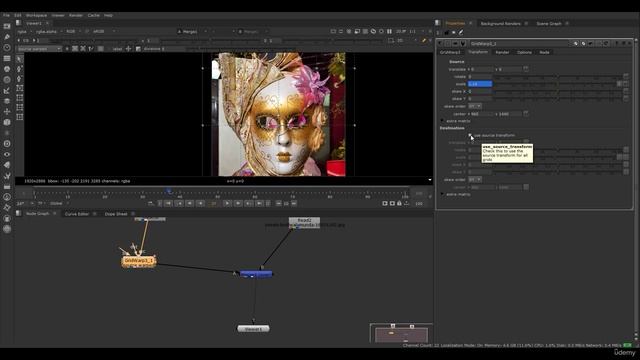Viewport: 640px width, 360px height.
Task: Click the Node Graph navigator thumbnail
Action: pos(401,333)
